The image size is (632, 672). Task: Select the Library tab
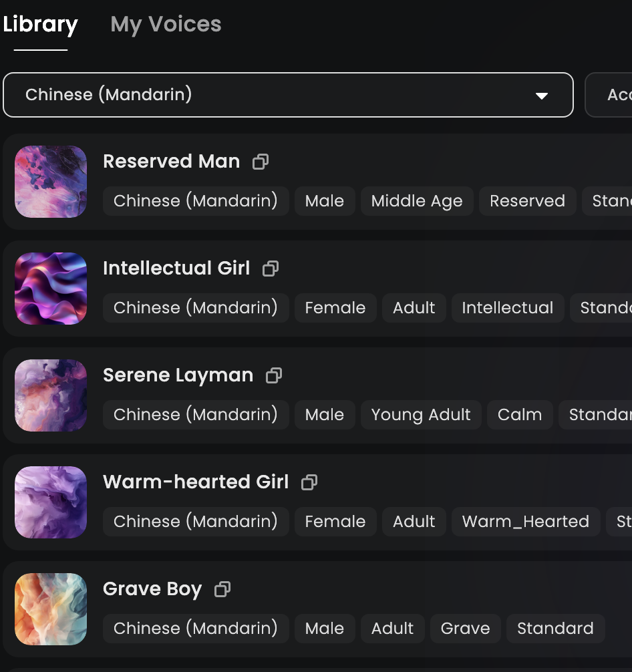point(41,25)
